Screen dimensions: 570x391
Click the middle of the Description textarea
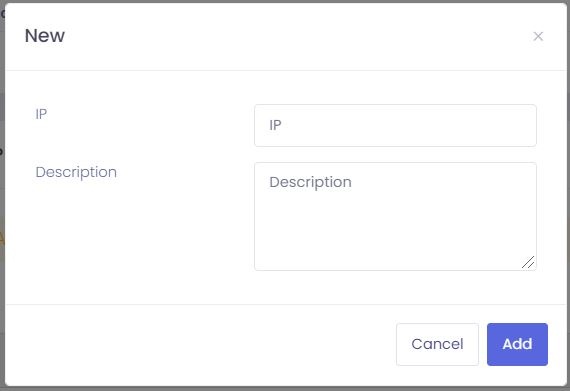395,216
